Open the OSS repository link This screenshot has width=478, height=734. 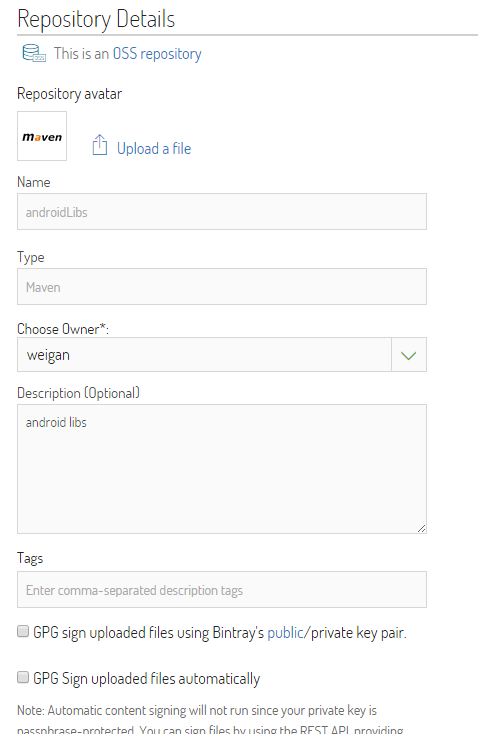(x=157, y=54)
